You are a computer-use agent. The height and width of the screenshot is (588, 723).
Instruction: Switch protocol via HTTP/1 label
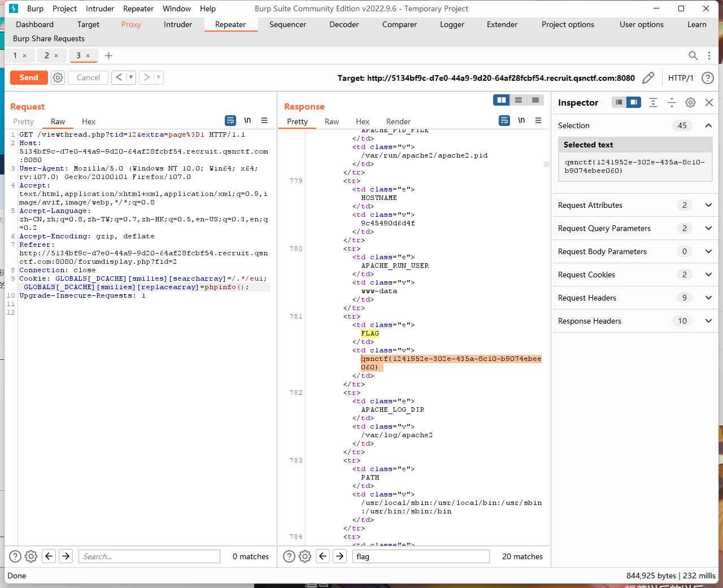point(681,78)
